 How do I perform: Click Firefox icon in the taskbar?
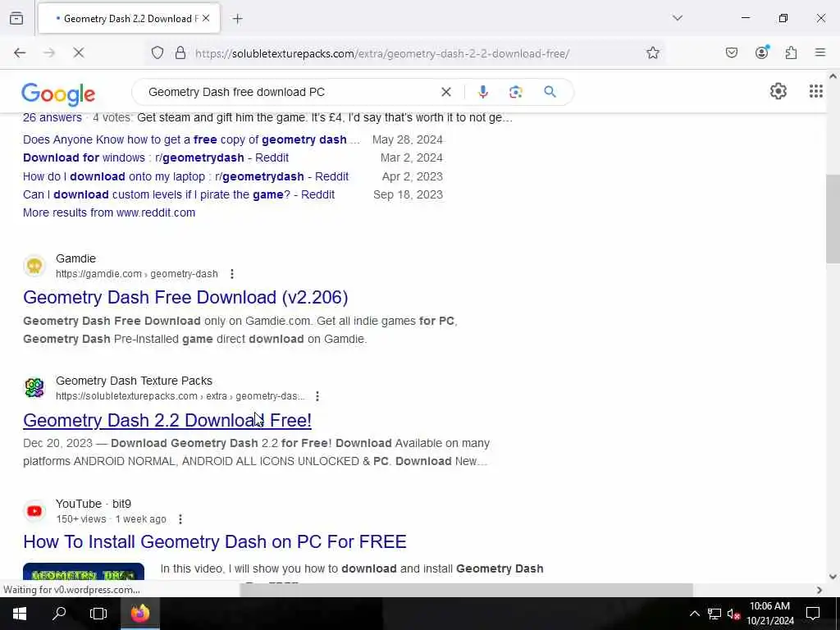(x=139, y=614)
